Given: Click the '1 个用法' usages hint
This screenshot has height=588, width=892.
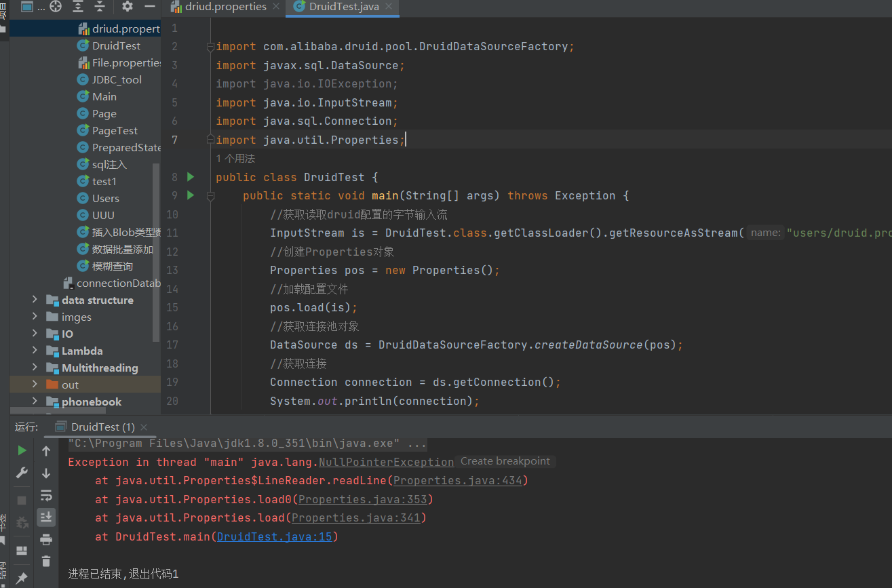Looking at the screenshot, I should [235, 158].
